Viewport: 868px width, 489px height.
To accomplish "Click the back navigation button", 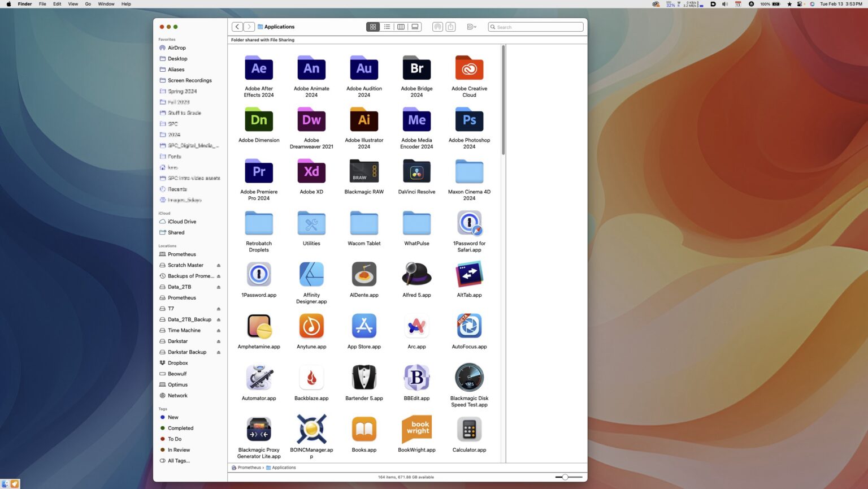I will 237,27.
